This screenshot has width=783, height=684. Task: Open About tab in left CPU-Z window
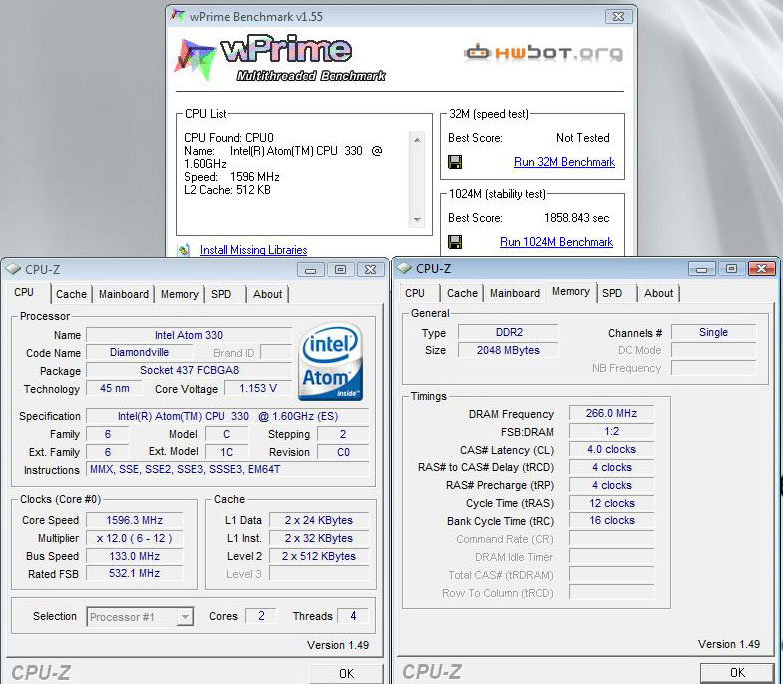pyautogui.click(x=267, y=294)
